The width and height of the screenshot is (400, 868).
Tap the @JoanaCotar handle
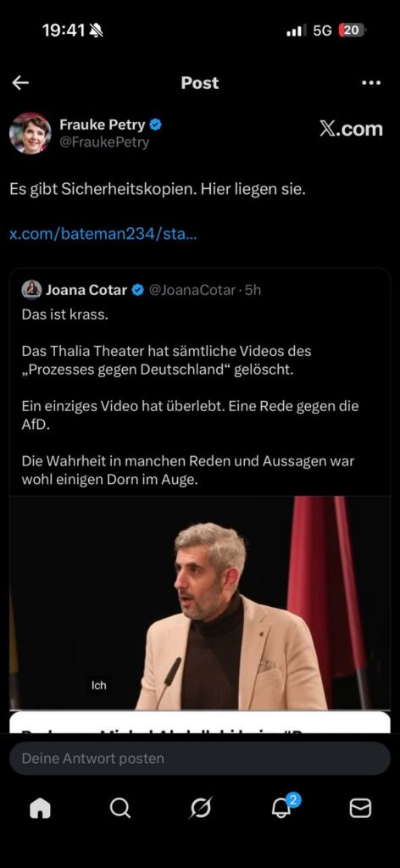click(x=192, y=290)
